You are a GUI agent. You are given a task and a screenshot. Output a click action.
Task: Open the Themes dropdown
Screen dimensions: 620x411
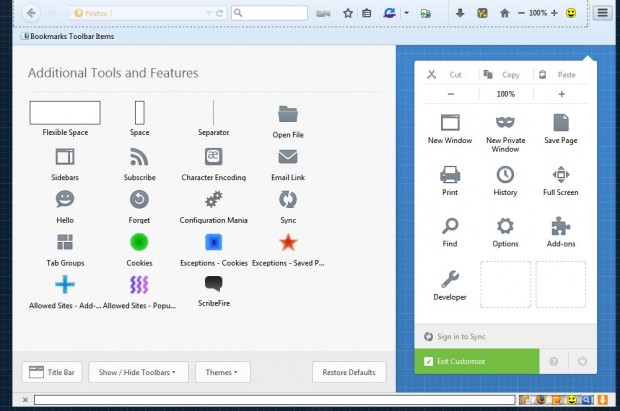(223, 372)
